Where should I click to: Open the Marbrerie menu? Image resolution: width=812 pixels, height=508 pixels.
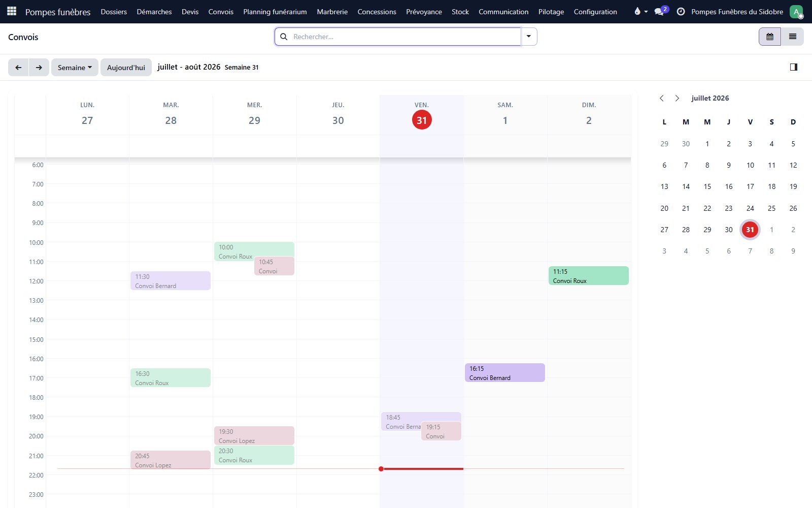point(332,12)
